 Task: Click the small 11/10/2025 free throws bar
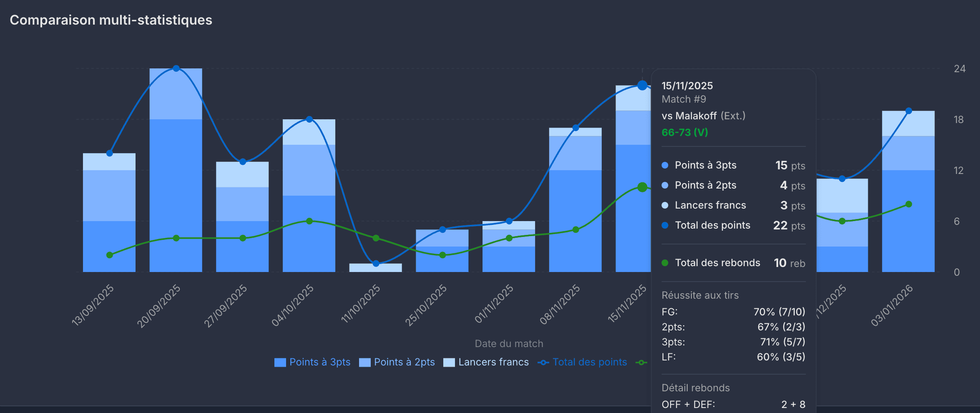pyautogui.click(x=375, y=268)
